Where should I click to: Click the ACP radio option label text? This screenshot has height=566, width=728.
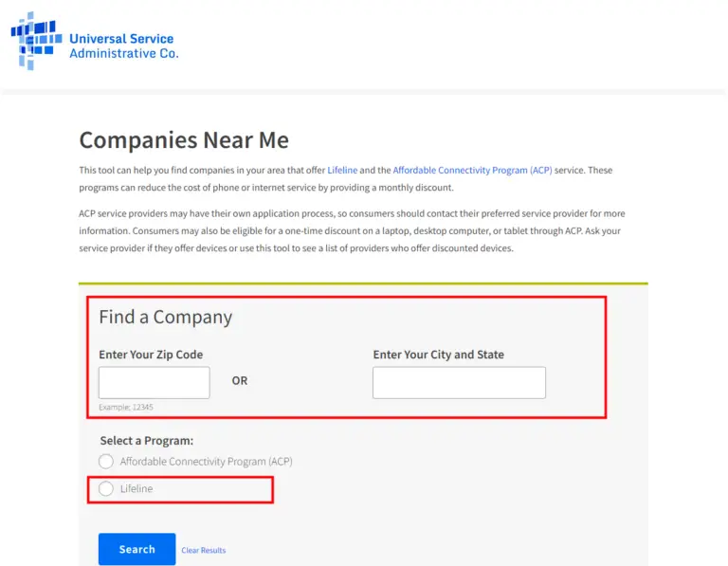pyautogui.click(x=206, y=462)
